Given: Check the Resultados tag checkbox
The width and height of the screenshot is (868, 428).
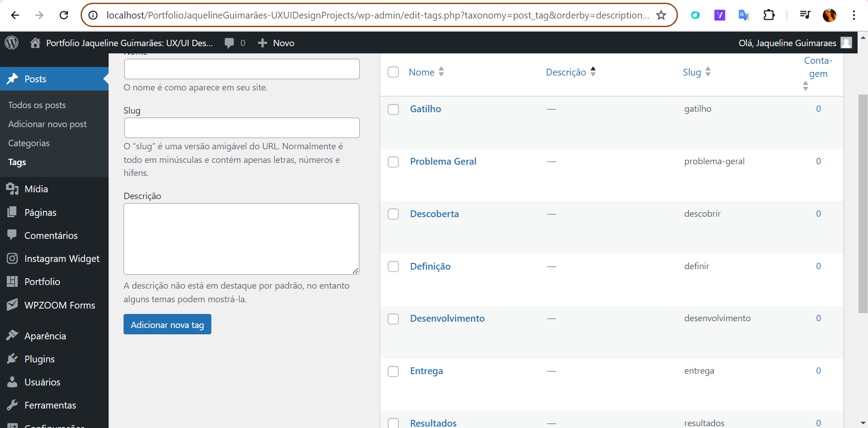Looking at the screenshot, I should [x=393, y=423].
